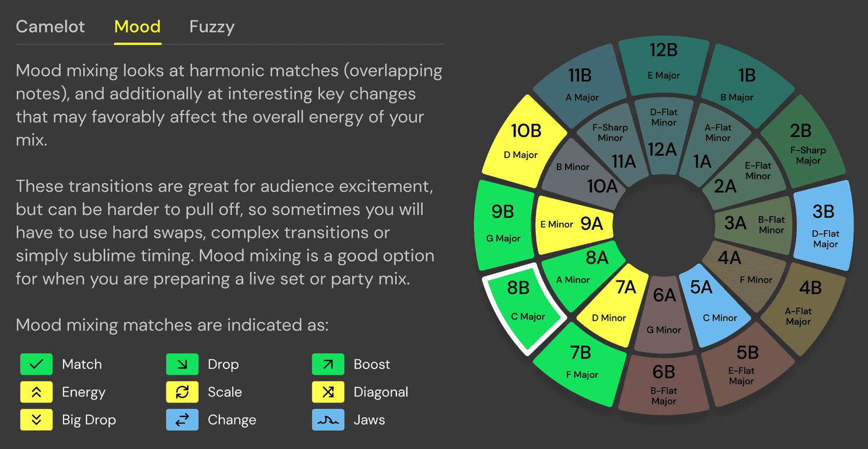
Task: Click the Jaws indicator icon
Action: 328,419
